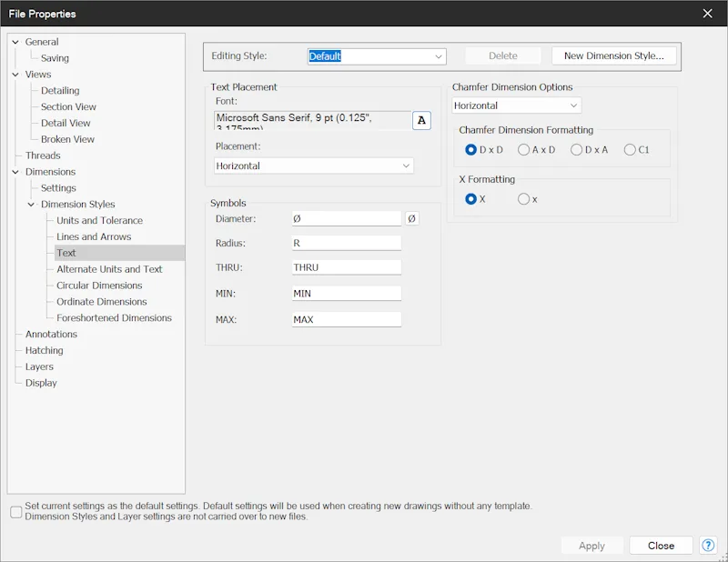The height and width of the screenshot is (562, 728).
Task: Open the Layers page
Action: 39,366
